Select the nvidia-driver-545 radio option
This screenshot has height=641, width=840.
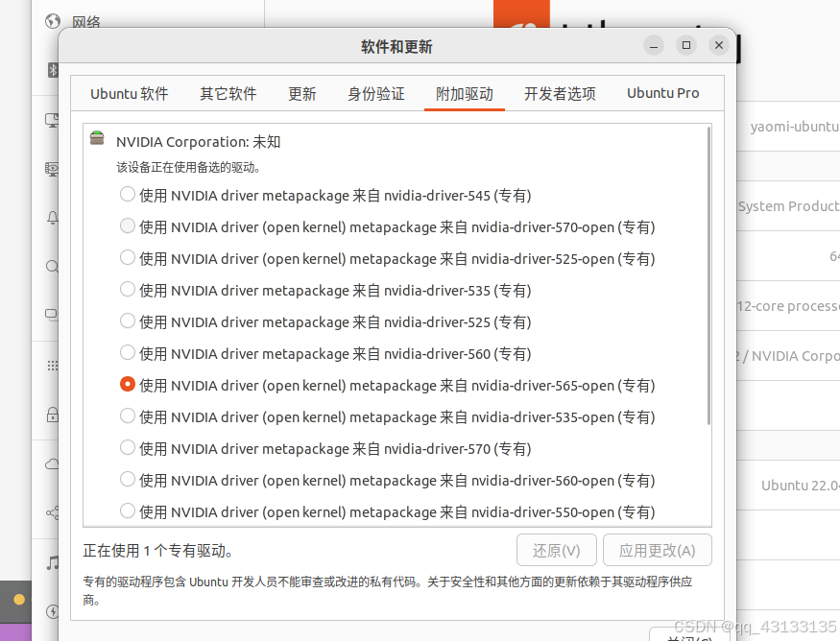pos(128,194)
